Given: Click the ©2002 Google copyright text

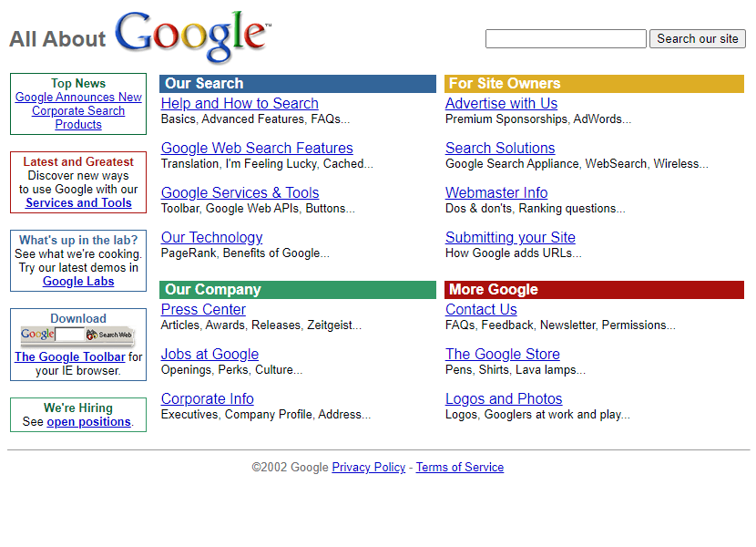Looking at the screenshot, I should pyautogui.click(x=291, y=468).
